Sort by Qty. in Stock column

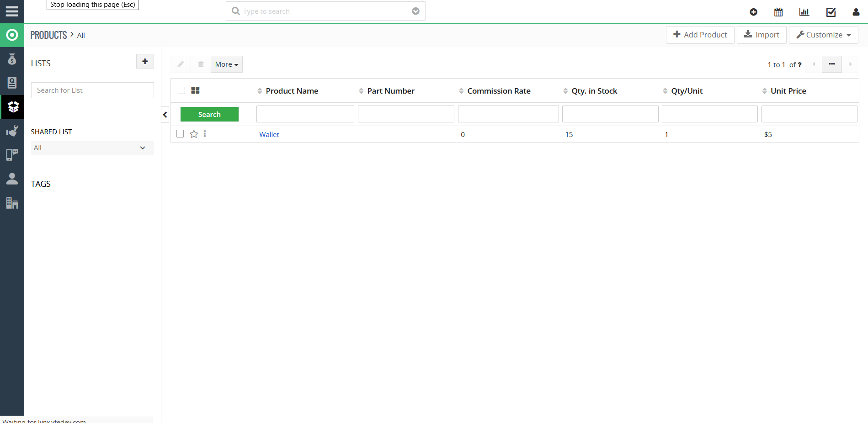pos(590,91)
